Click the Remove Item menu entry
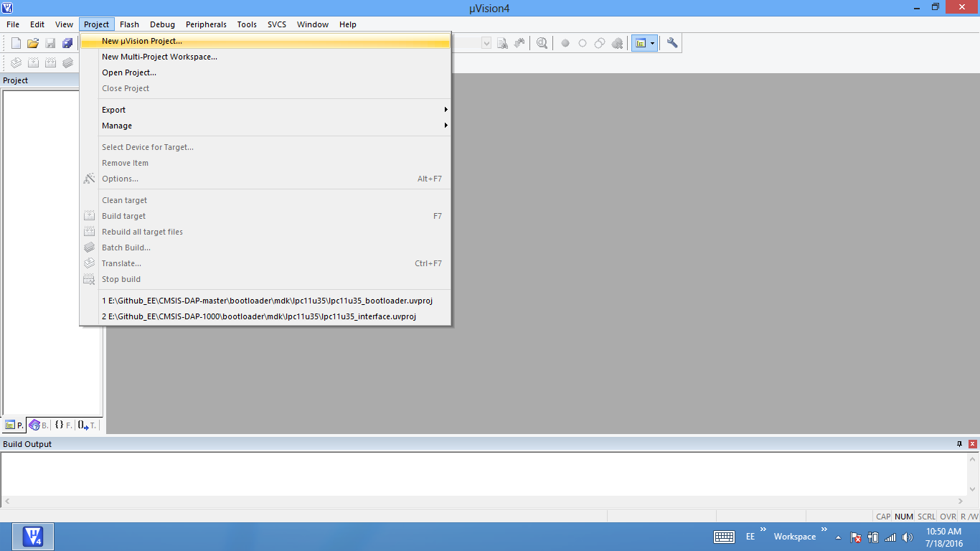The image size is (980, 551). 265,163
